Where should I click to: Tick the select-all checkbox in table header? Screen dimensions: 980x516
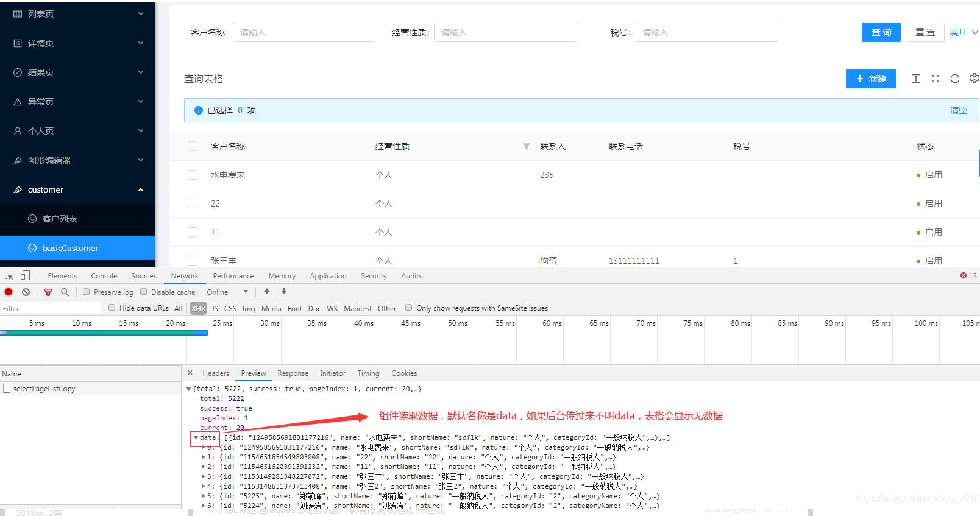click(193, 146)
